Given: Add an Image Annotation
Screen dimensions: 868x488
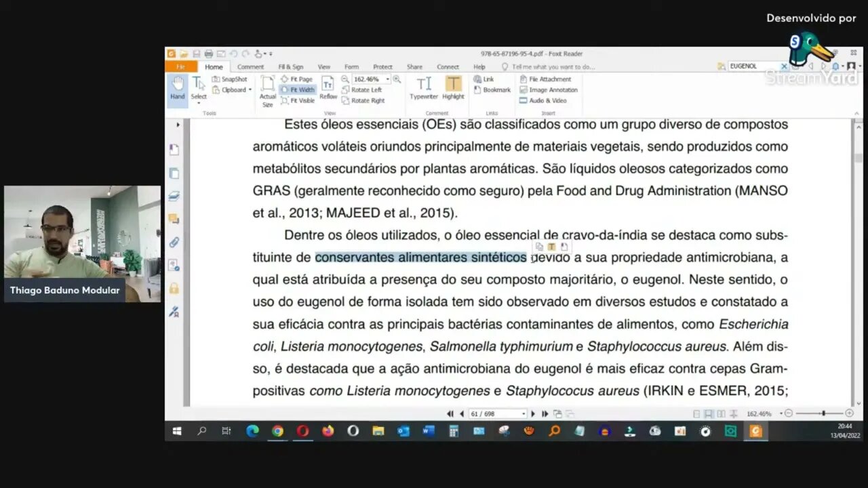Looking at the screenshot, I should (x=549, y=89).
